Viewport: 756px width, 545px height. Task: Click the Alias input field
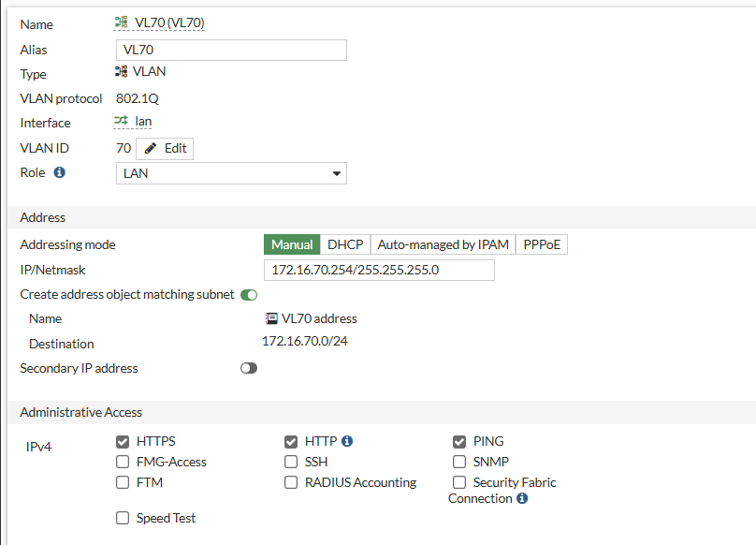click(231, 51)
